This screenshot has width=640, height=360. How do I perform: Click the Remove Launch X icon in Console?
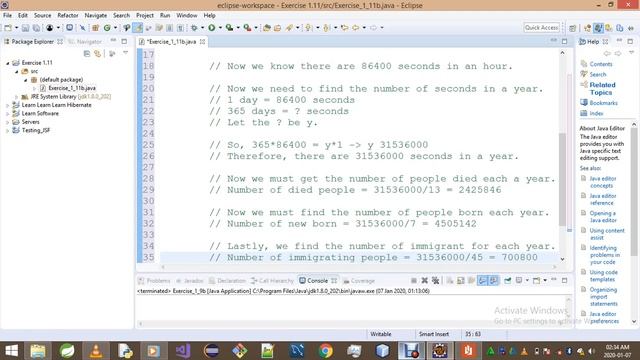424,280
